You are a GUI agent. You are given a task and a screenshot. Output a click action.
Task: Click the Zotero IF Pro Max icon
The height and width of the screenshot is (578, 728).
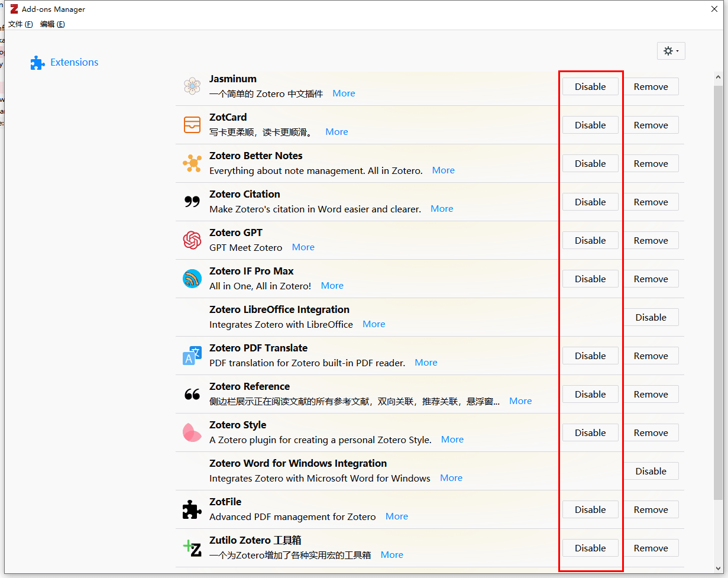(x=192, y=279)
